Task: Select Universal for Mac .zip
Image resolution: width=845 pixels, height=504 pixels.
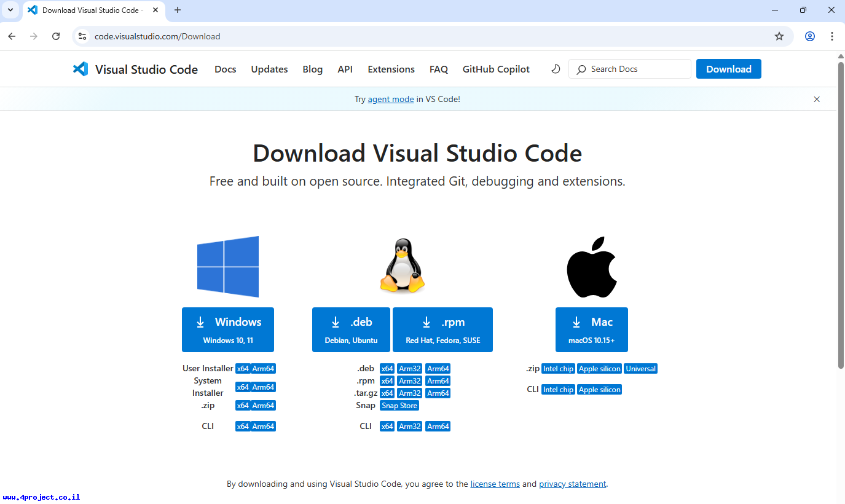Action: [x=641, y=369]
